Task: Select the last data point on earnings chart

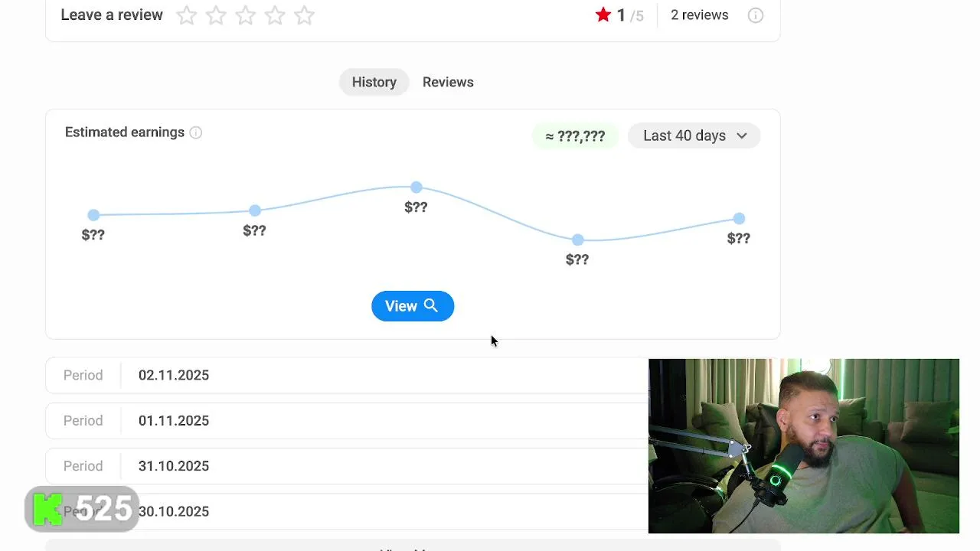Action: pos(739,219)
